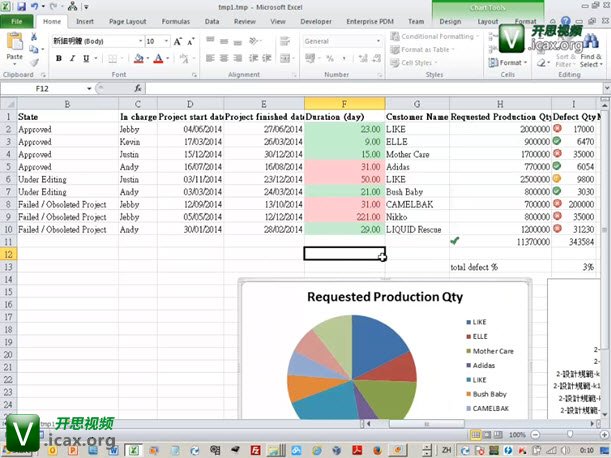Open the font size dropdown
611x458 pixels.
point(166,41)
